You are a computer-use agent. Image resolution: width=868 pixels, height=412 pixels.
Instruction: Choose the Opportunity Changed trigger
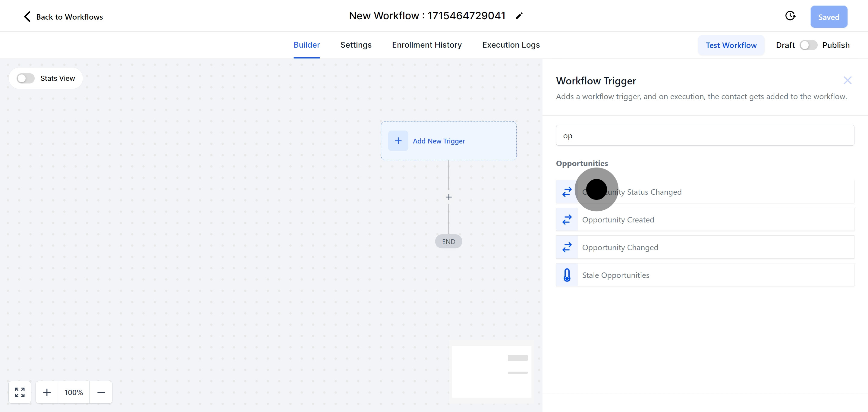click(x=620, y=247)
